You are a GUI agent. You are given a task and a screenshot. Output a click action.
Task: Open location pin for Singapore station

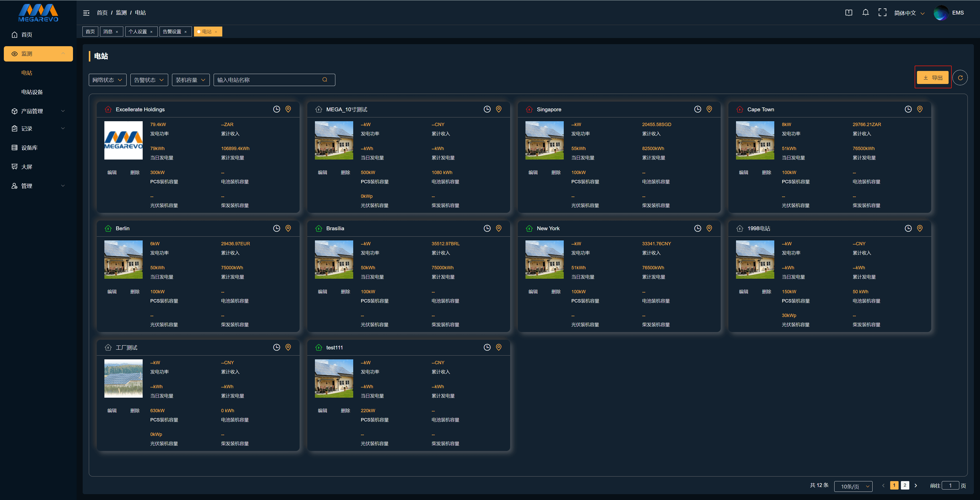[x=709, y=109]
